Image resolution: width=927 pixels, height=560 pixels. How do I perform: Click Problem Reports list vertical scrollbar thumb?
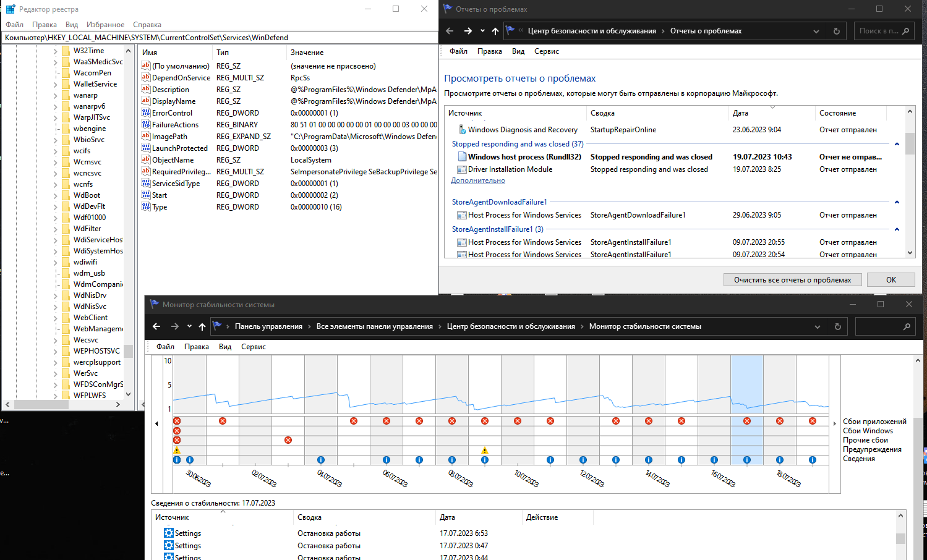click(x=910, y=143)
